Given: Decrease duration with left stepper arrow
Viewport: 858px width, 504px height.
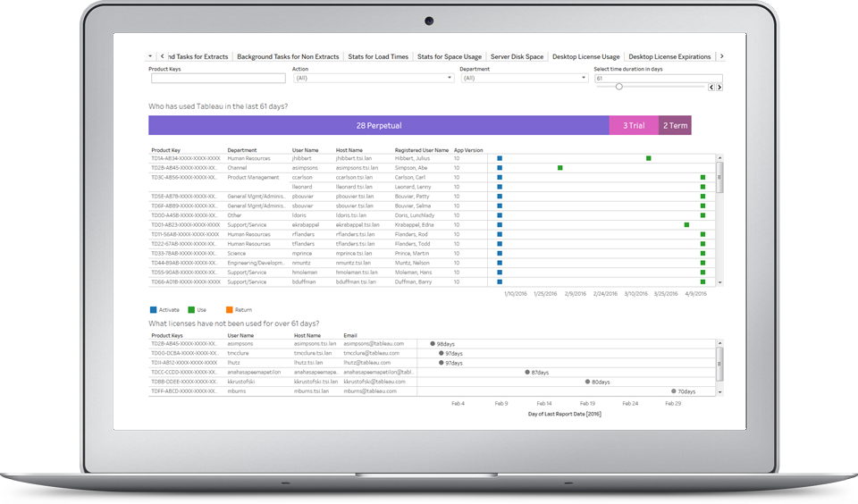Looking at the screenshot, I should [x=711, y=87].
